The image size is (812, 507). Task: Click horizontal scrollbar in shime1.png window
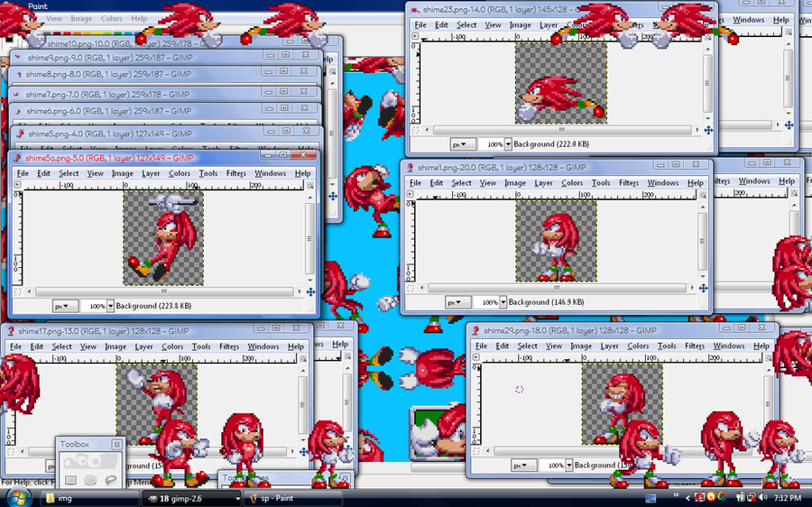click(557, 288)
